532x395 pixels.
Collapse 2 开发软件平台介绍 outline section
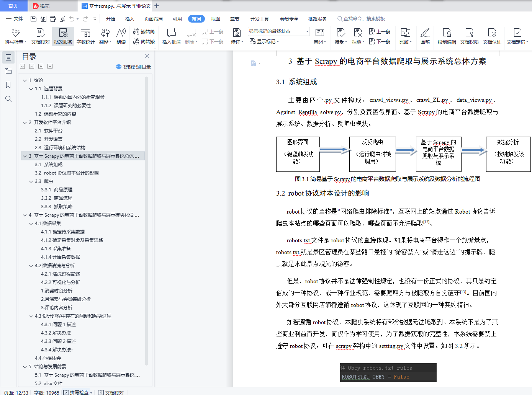pyautogui.click(x=25, y=122)
